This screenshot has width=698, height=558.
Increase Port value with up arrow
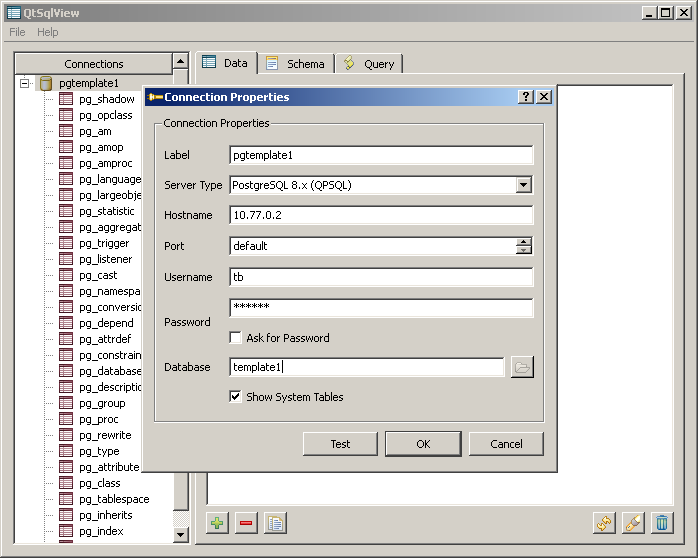point(524,241)
